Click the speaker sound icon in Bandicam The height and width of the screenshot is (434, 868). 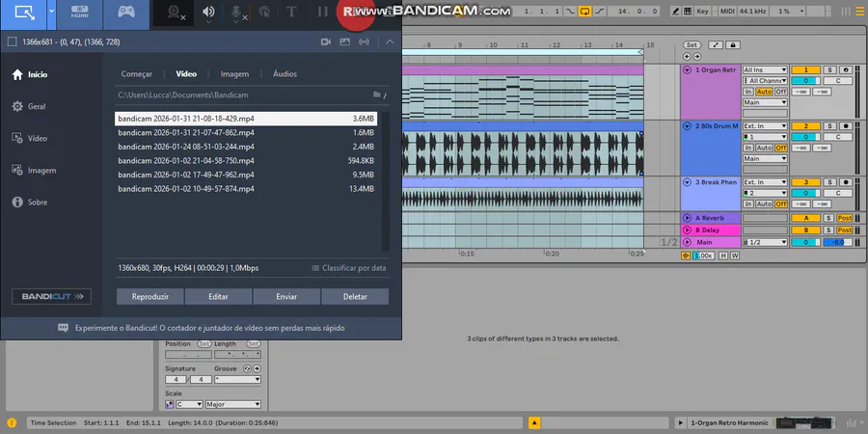[x=208, y=13]
